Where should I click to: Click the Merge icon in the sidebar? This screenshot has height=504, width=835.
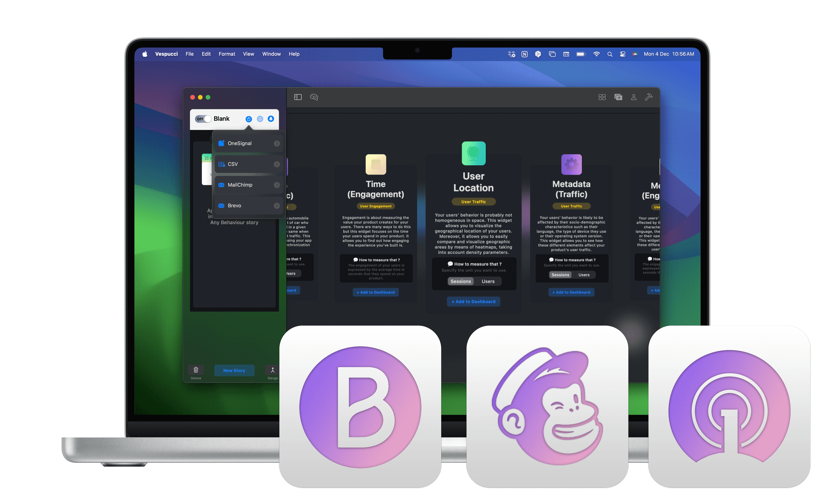coord(272,370)
